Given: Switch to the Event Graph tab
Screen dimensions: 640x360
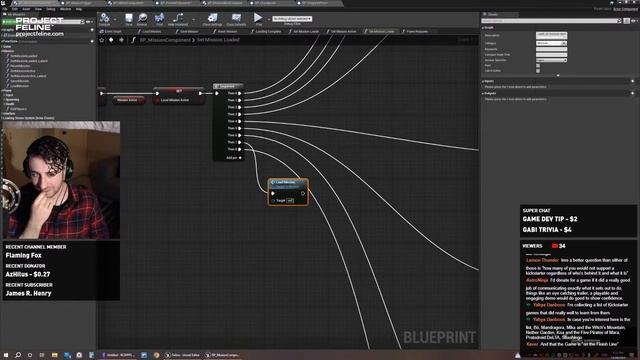Looking at the screenshot, I should [113, 31].
